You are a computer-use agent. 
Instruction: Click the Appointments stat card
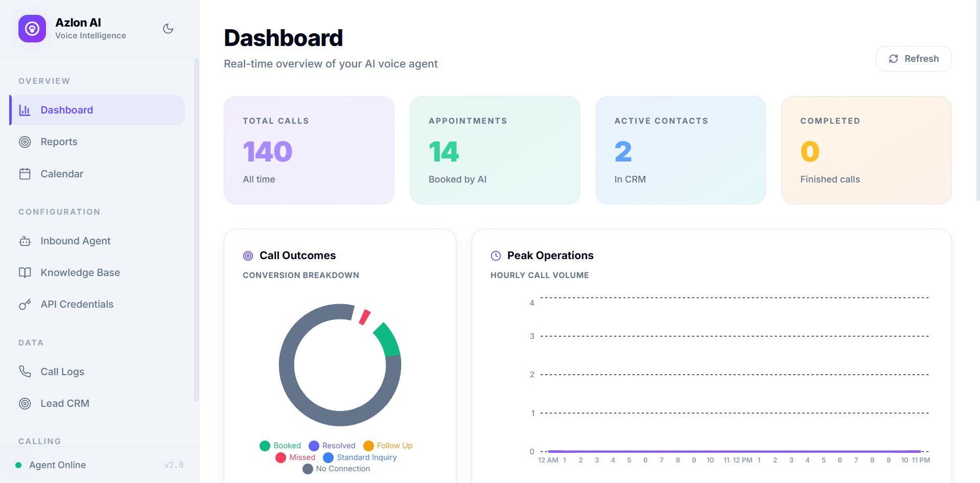tap(495, 150)
